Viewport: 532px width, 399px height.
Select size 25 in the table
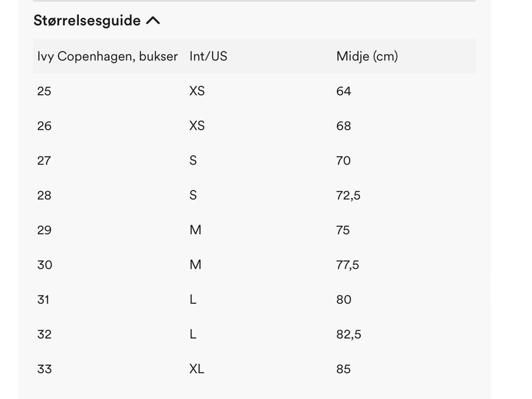pyautogui.click(x=44, y=91)
